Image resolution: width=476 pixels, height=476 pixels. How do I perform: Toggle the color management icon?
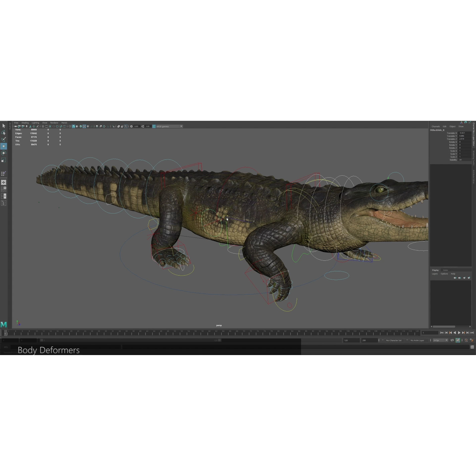[x=154, y=126]
